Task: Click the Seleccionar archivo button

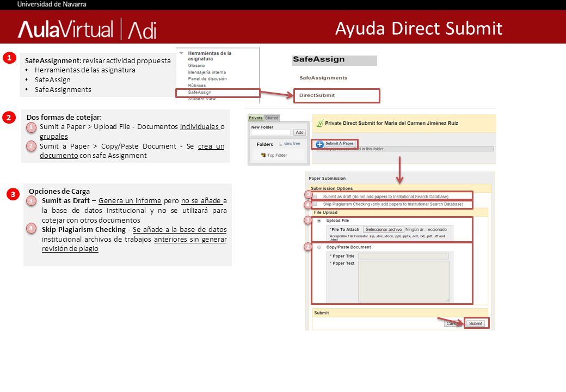Action: tap(383, 230)
